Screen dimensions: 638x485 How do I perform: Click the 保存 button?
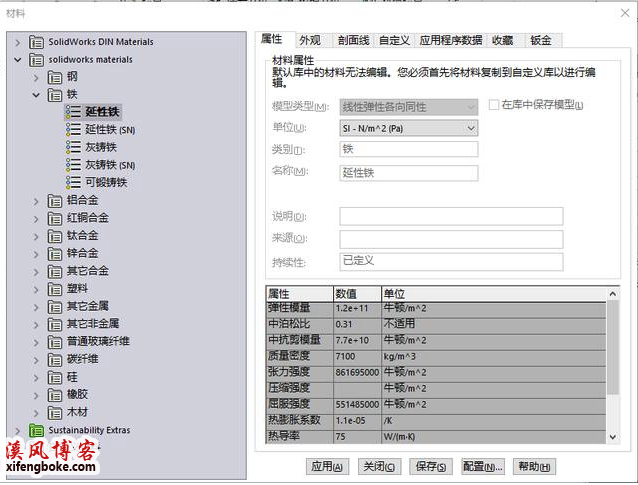(431, 467)
